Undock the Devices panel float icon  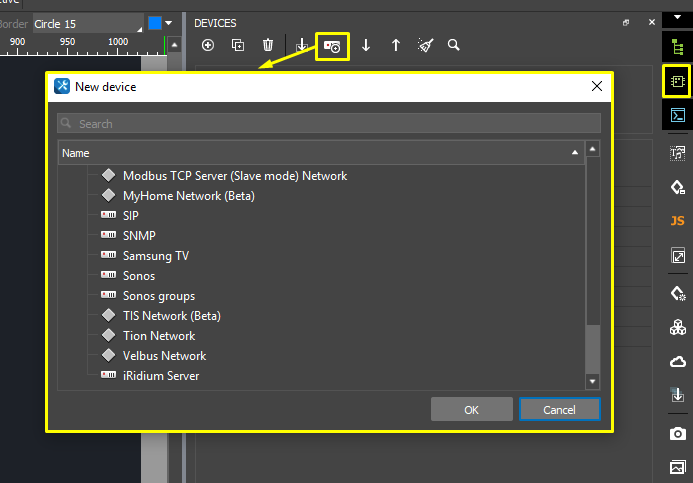point(626,23)
